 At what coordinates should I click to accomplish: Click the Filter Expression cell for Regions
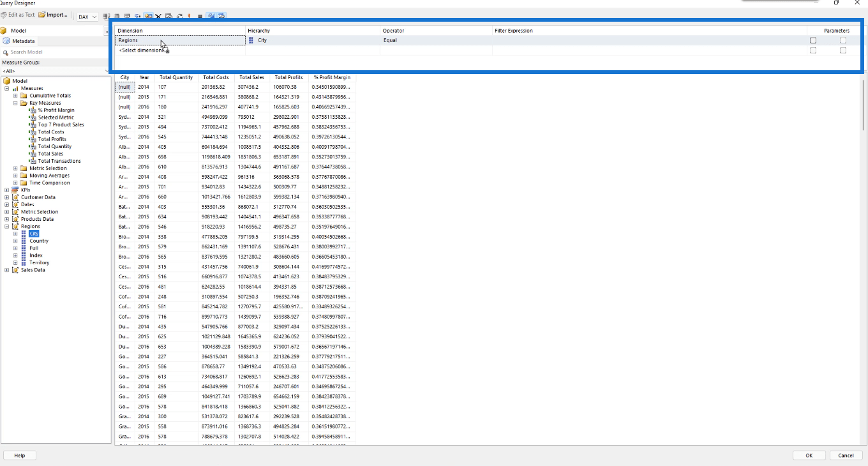click(649, 40)
